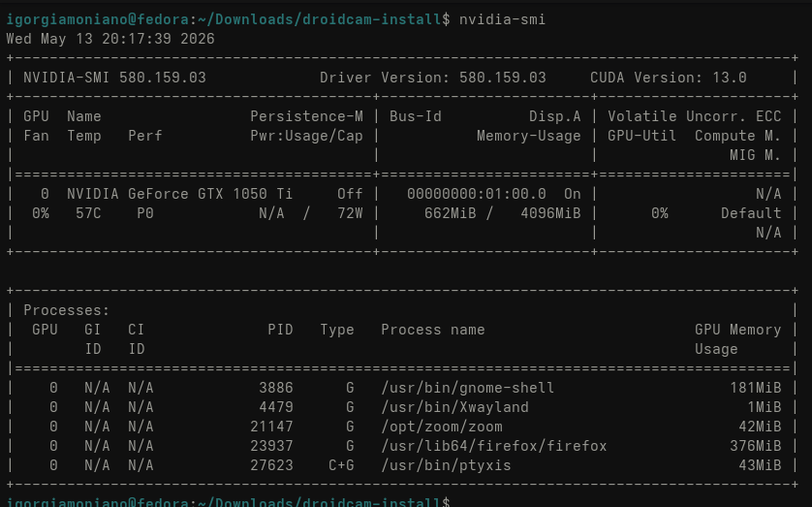Click the 'C+G' process type
This screenshot has height=507, width=812.
point(341,465)
